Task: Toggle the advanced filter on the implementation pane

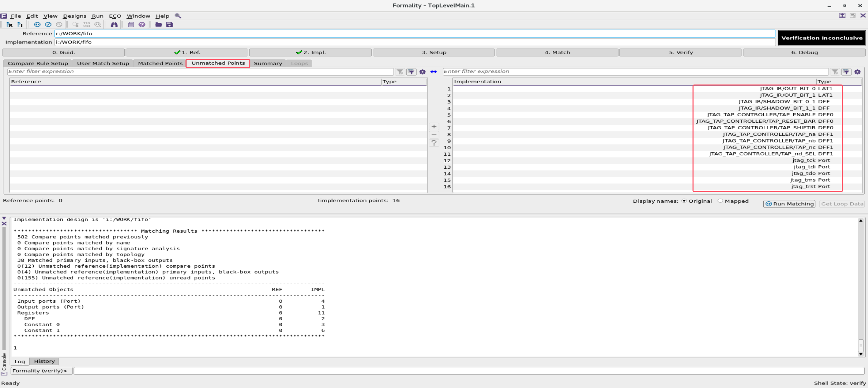Action: 846,72
